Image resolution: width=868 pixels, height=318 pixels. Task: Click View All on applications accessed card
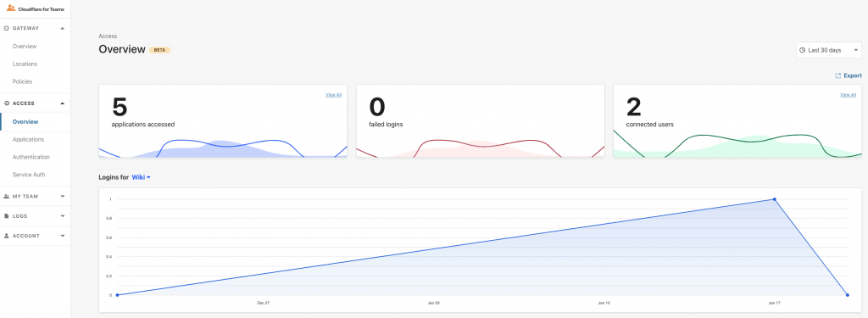[x=333, y=95]
